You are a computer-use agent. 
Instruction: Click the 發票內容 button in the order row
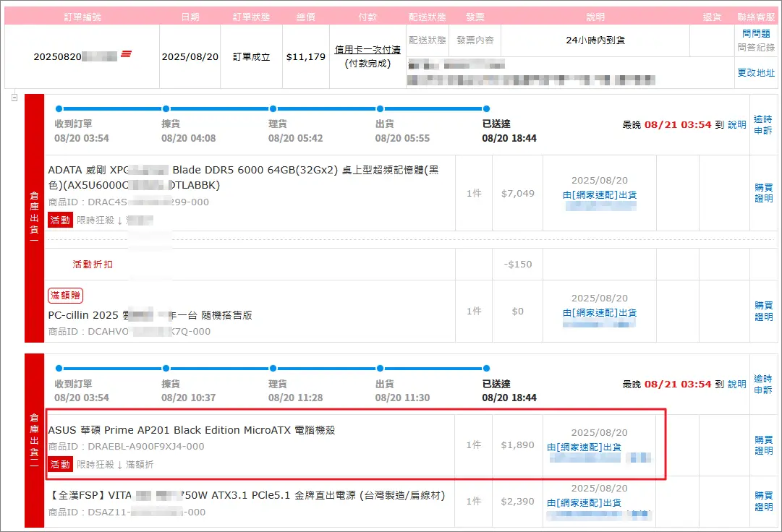475,40
